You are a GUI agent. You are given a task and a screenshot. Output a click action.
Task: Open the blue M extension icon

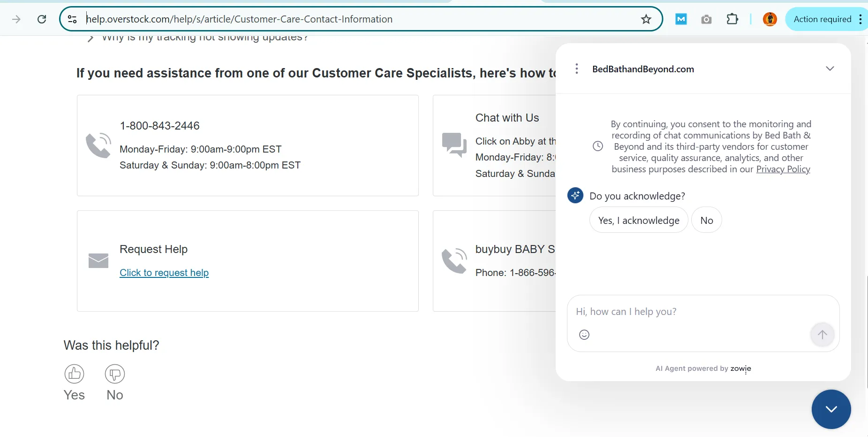[681, 19]
